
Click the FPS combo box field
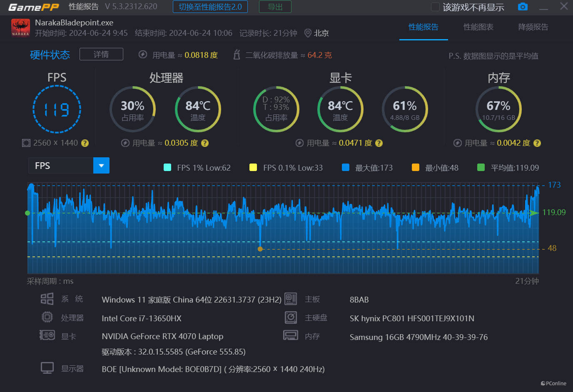click(61, 166)
